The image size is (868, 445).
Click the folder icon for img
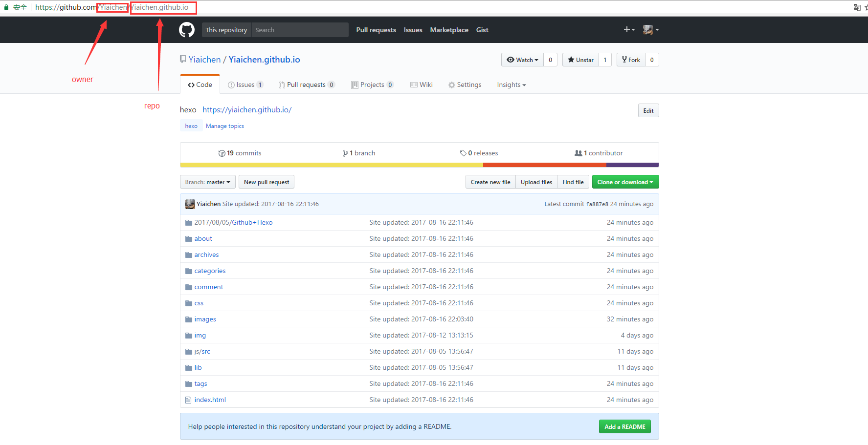(x=189, y=336)
